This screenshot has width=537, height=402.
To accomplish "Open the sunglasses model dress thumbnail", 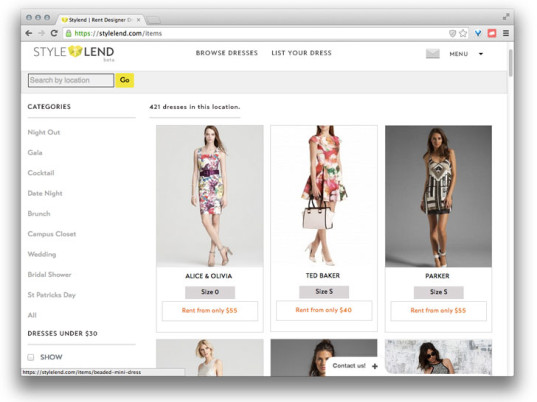I will coord(438,357).
